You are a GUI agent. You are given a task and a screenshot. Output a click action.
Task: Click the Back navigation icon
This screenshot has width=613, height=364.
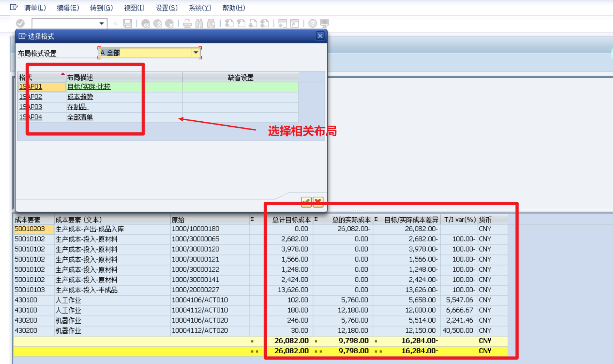145,24
